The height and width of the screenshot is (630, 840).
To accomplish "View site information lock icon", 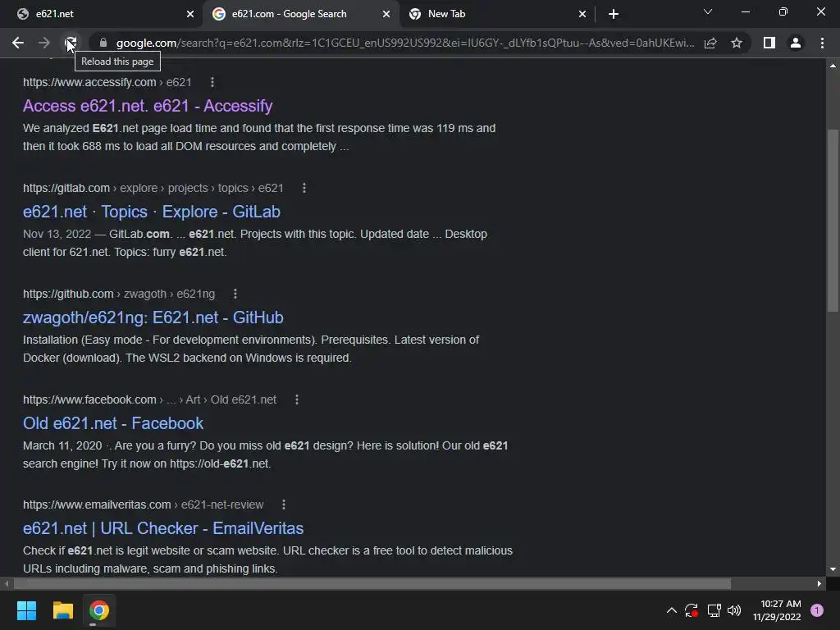I will tap(103, 43).
